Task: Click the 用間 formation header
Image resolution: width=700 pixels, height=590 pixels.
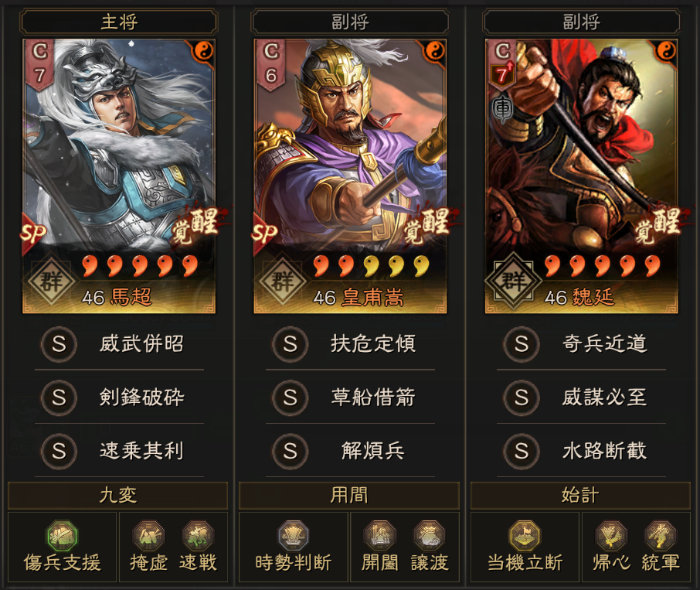Action: point(349,496)
